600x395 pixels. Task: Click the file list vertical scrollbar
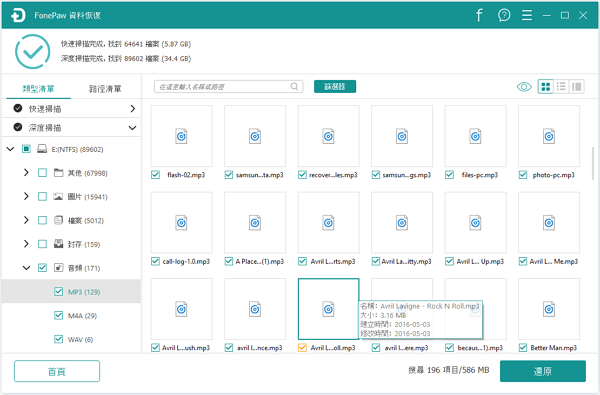593,162
